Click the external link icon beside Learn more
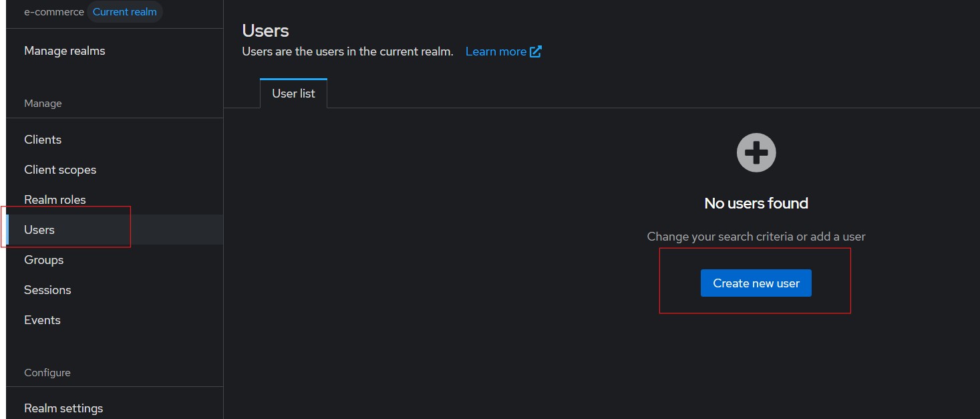This screenshot has width=980, height=419. click(536, 51)
